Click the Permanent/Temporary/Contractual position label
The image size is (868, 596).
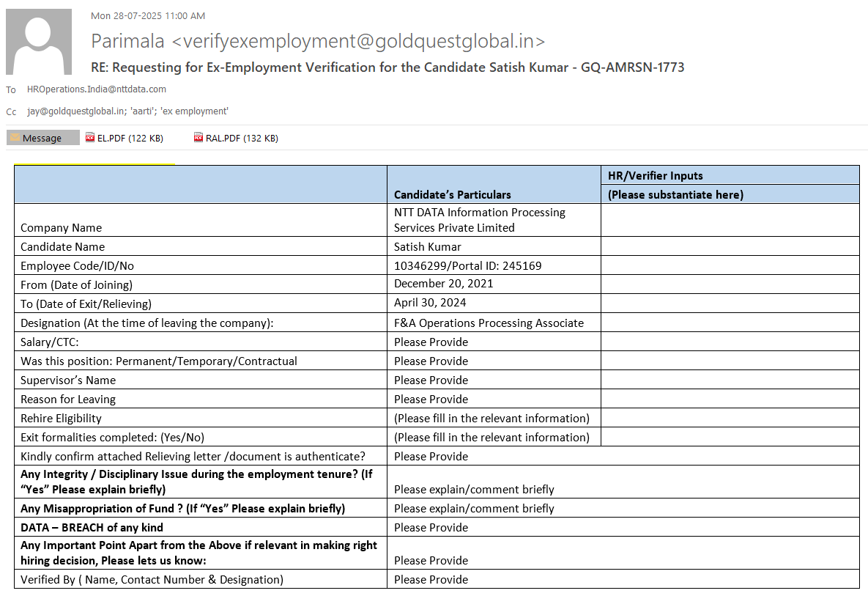coord(159,361)
